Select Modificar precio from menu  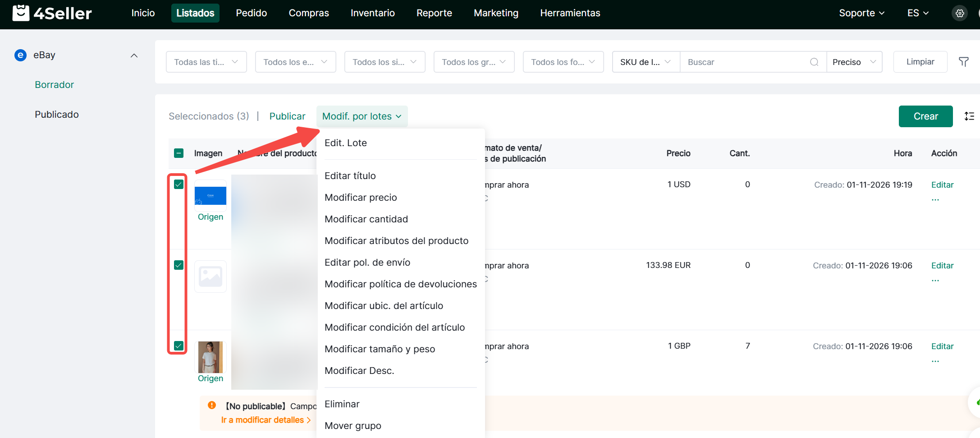361,198
